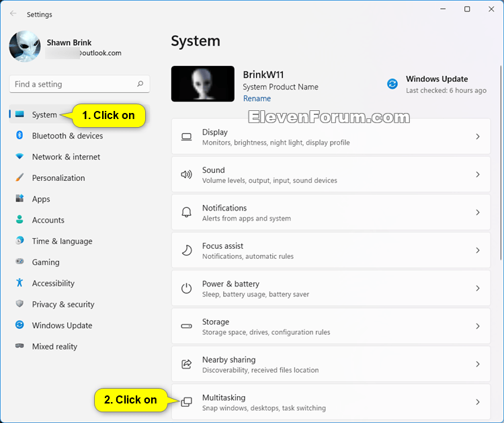Click the BrinkW11 desktop wallpaper thumbnail
The height and width of the screenshot is (423, 504).
203,84
